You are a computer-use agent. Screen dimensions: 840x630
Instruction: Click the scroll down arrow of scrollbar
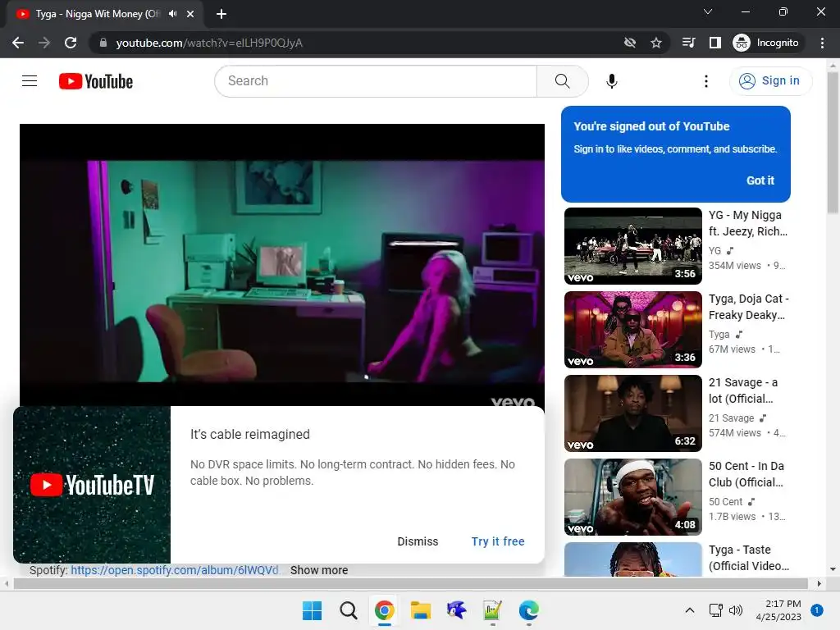(x=833, y=569)
